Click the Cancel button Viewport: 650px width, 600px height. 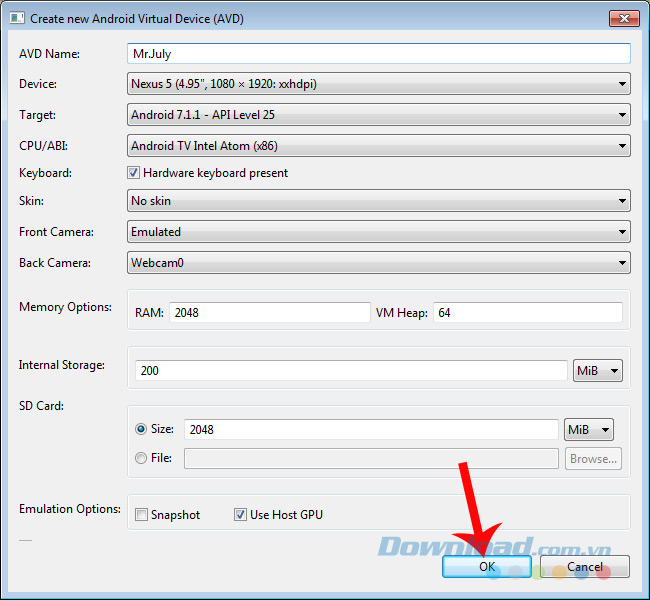click(585, 566)
